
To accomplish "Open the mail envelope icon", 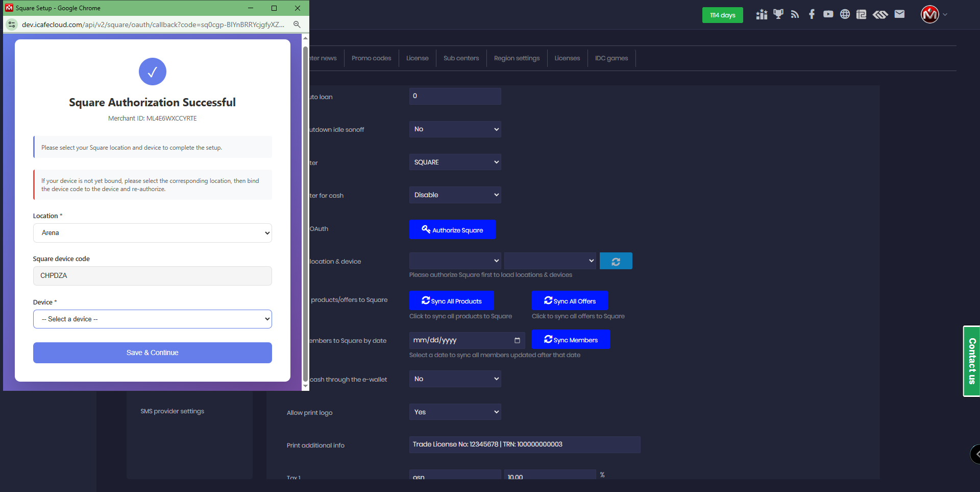I will pos(899,14).
